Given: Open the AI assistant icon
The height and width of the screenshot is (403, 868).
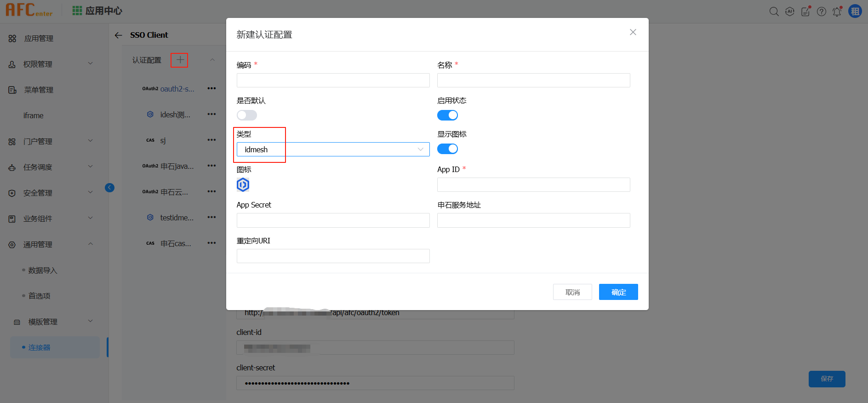Looking at the screenshot, I should click(790, 12).
